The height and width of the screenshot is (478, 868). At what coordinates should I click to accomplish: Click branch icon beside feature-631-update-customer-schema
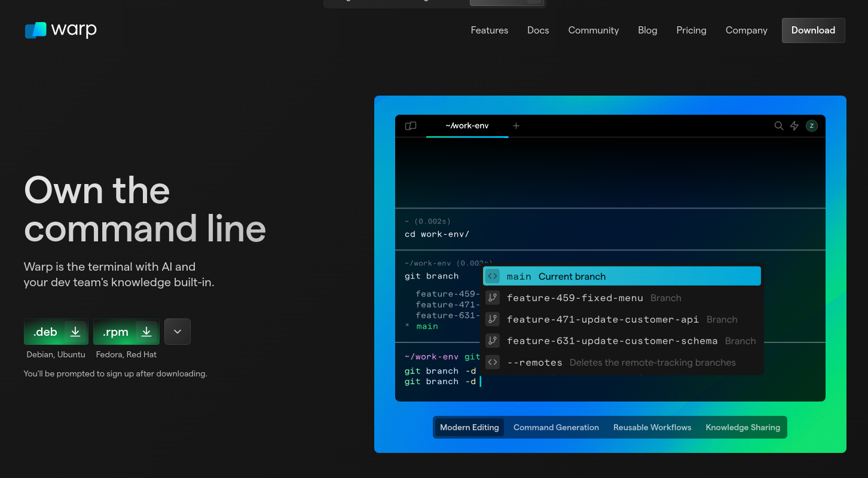tap(492, 341)
